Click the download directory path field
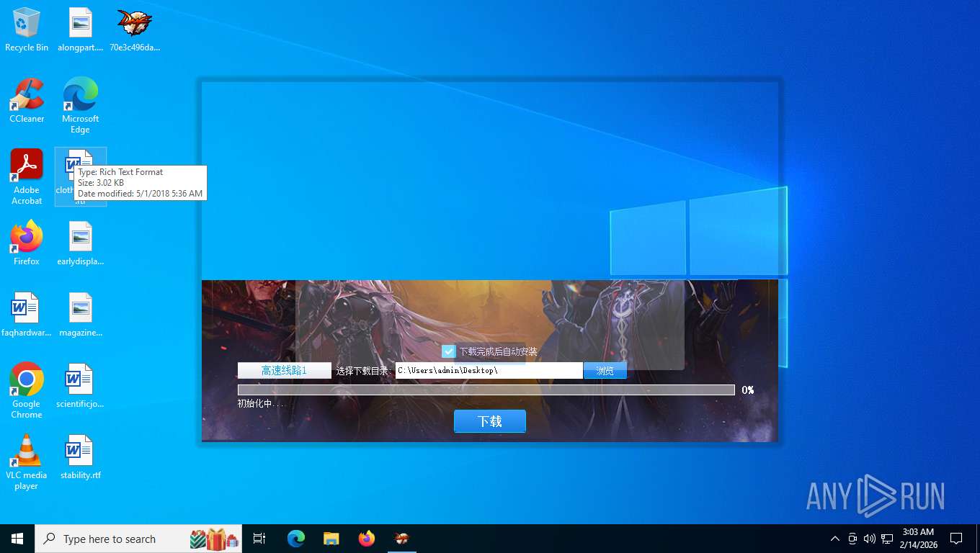Screen dimensions: 980x553 point(489,371)
